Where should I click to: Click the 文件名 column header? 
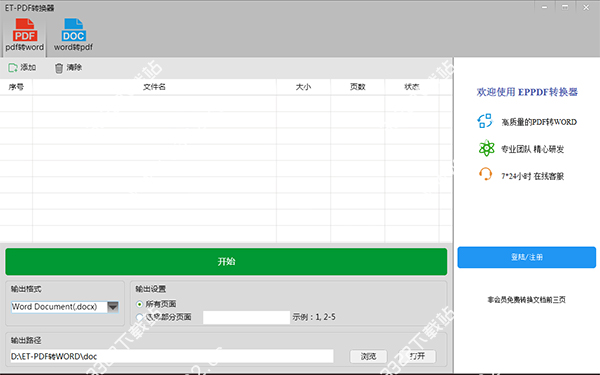point(154,87)
